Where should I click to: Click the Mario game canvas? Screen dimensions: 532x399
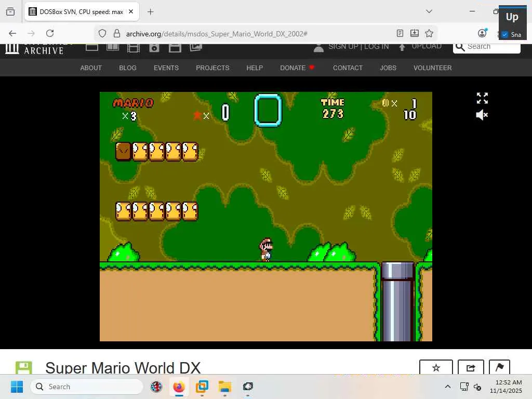[265, 217]
